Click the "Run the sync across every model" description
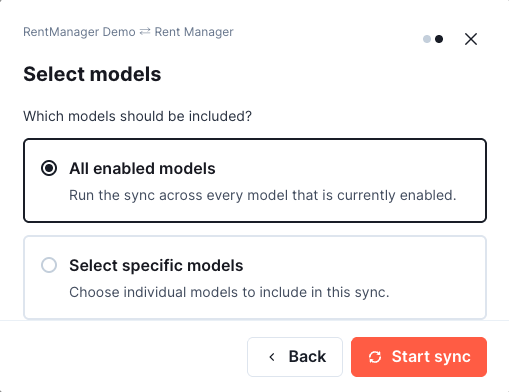Image resolution: width=509 pixels, height=392 pixels. pyautogui.click(x=263, y=195)
